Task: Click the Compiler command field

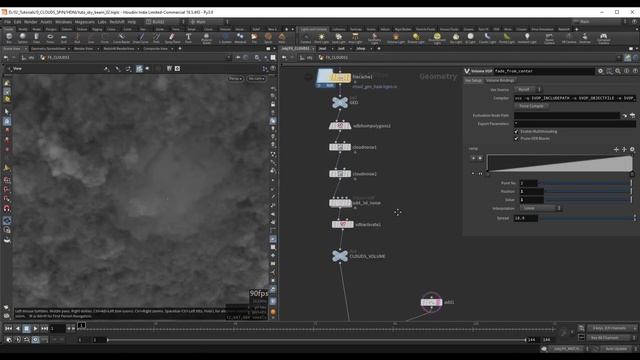Action: [575, 98]
